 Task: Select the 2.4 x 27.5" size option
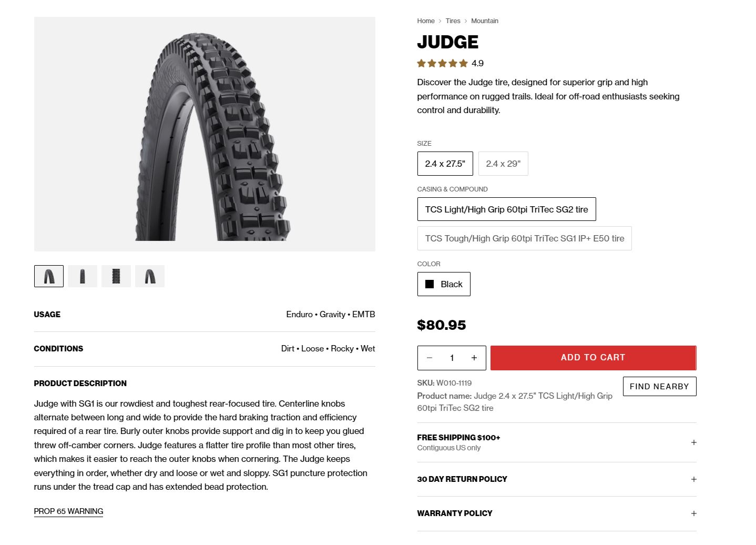click(x=445, y=164)
